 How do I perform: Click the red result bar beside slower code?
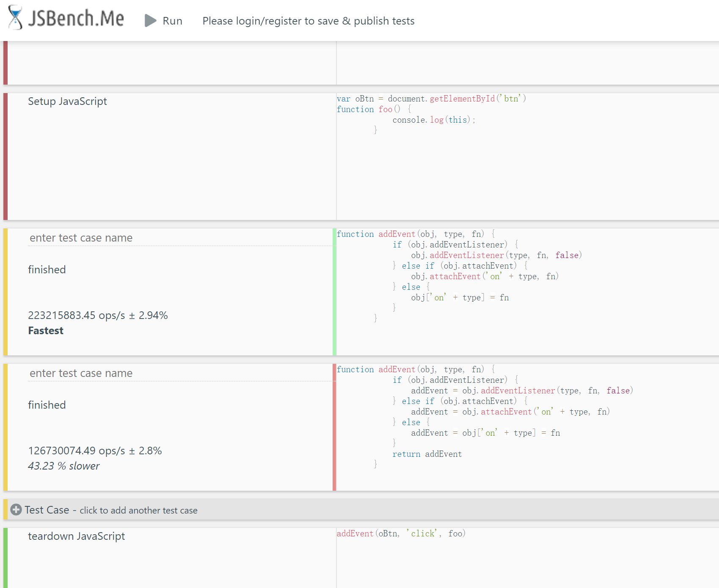(334, 427)
